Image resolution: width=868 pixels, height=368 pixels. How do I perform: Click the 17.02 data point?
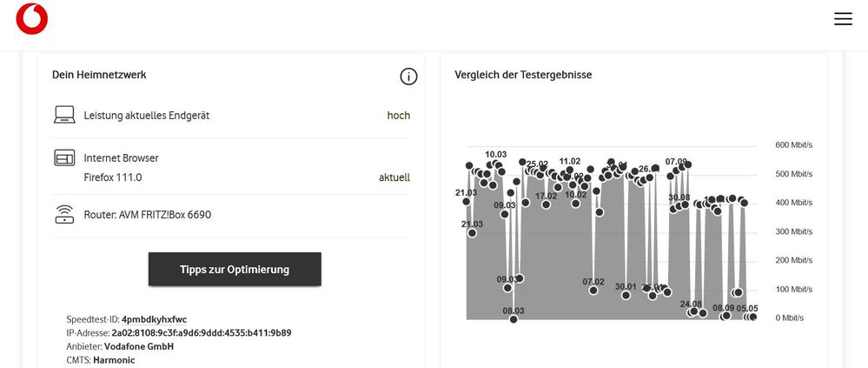547,205
